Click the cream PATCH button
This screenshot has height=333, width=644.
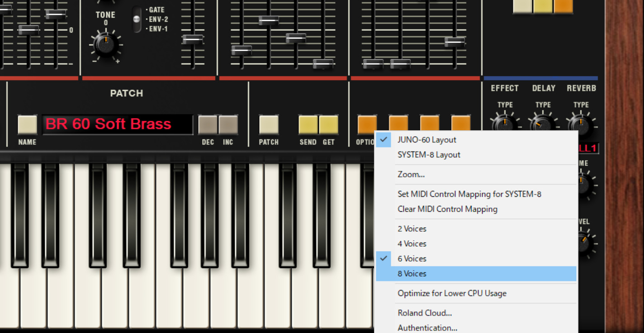pos(269,125)
